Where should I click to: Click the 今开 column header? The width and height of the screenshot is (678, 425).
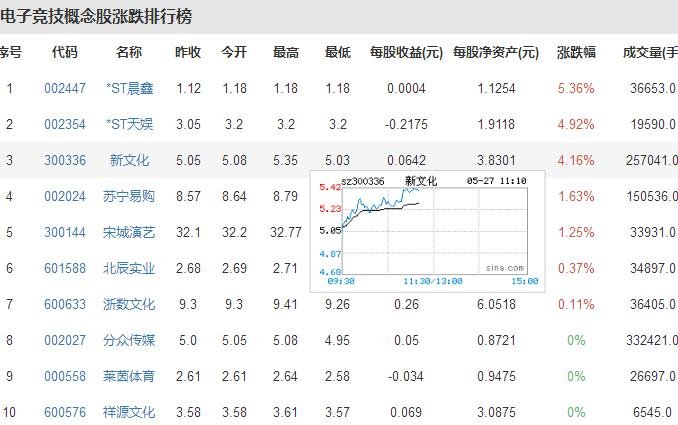point(234,52)
